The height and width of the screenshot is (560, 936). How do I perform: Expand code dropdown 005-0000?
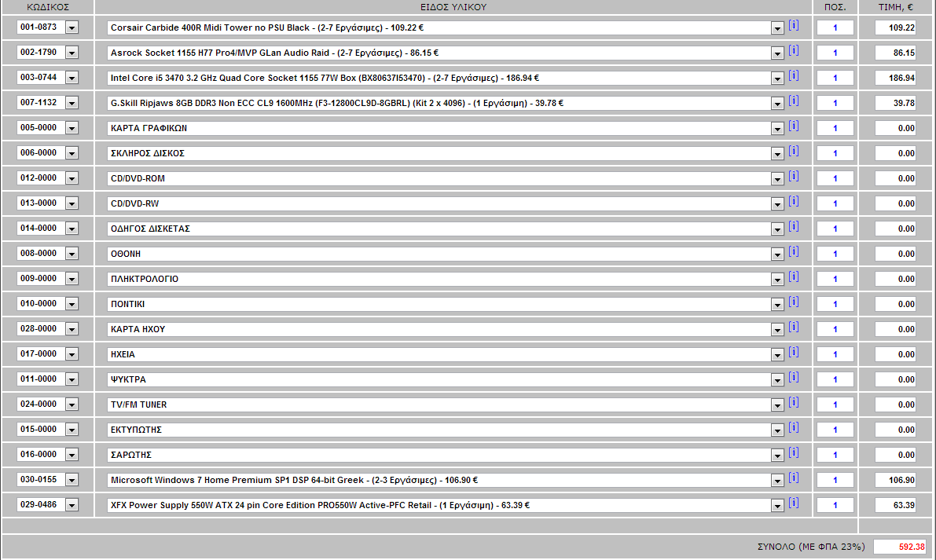point(72,127)
